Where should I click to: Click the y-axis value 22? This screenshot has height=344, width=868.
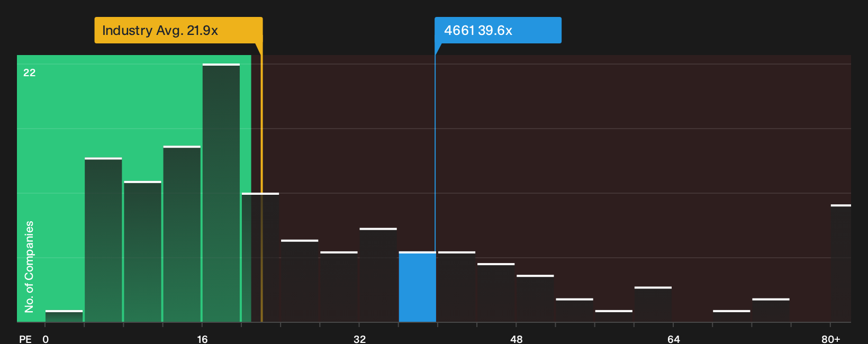pyautogui.click(x=30, y=73)
